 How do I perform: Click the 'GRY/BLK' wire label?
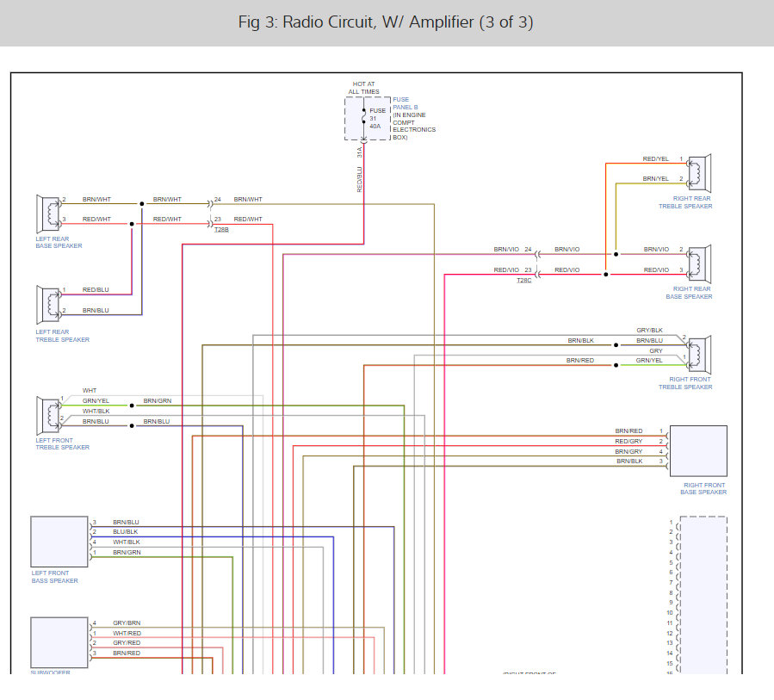point(650,331)
